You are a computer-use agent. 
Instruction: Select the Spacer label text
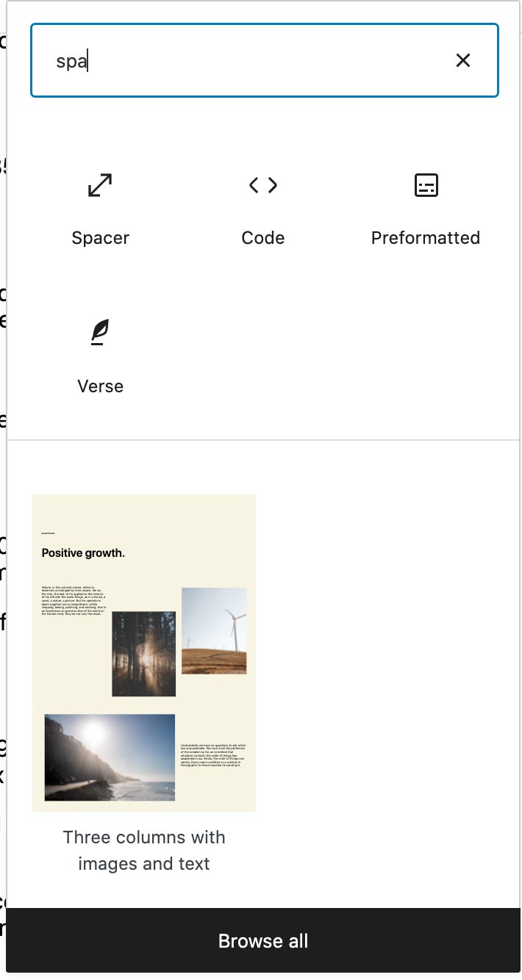click(100, 237)
